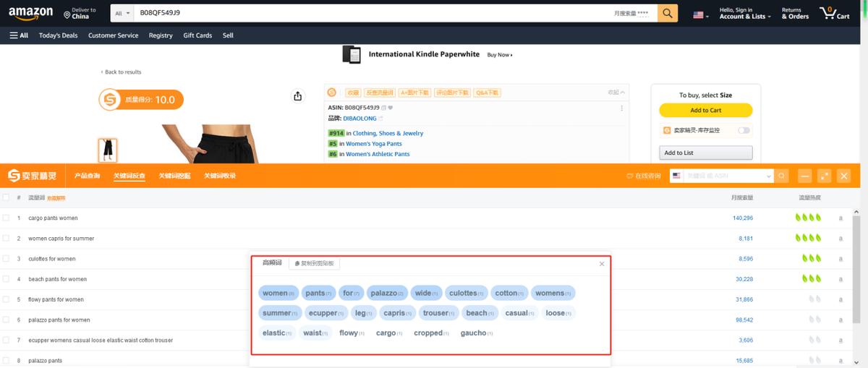Open the marketplace flag dropdown in orange bar
Image resolution: width=868 pixels, height=368 pixels.
pyautogui.click(x=677, y=176)
